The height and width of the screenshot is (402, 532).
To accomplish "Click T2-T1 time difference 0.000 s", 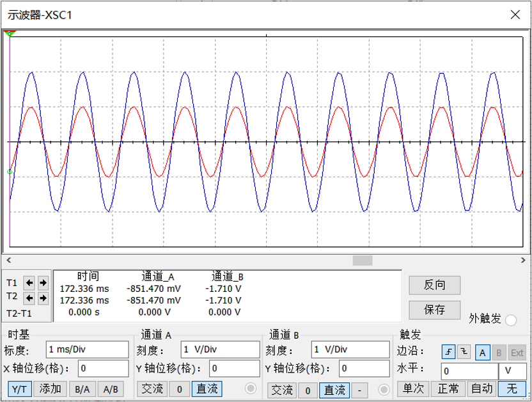I will click(84, 312).
